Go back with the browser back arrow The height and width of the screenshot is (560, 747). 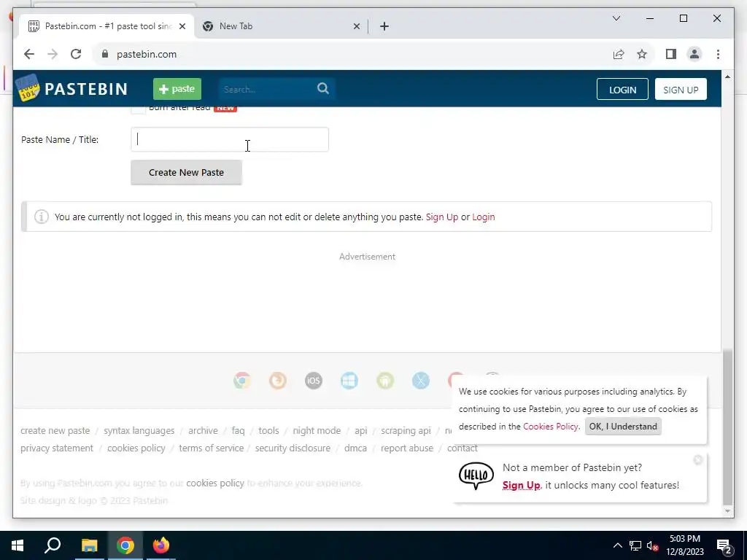[x=29, y=54]
